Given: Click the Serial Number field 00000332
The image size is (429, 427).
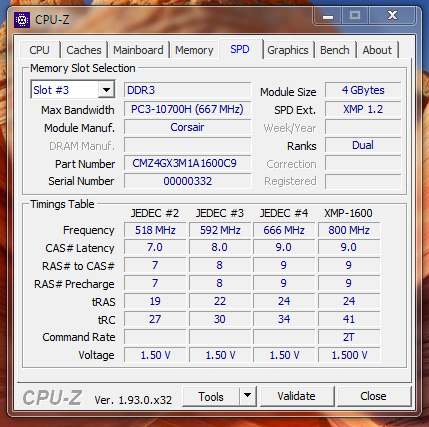Looking at the screenshot, I should click(x=187, y=181).
